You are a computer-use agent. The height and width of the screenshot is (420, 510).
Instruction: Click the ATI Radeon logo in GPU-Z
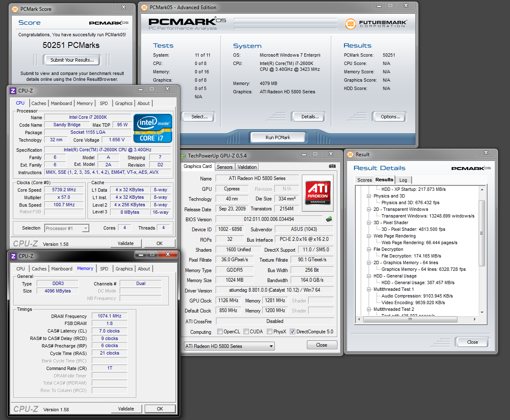[x=318, y=193]
